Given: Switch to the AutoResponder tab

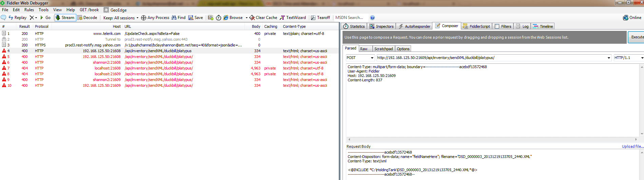Looking at the screenshot, I should (x=414, y=26).
